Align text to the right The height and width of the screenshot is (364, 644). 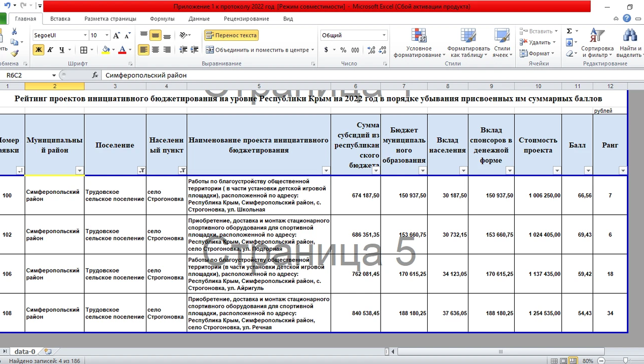[167, 50]
